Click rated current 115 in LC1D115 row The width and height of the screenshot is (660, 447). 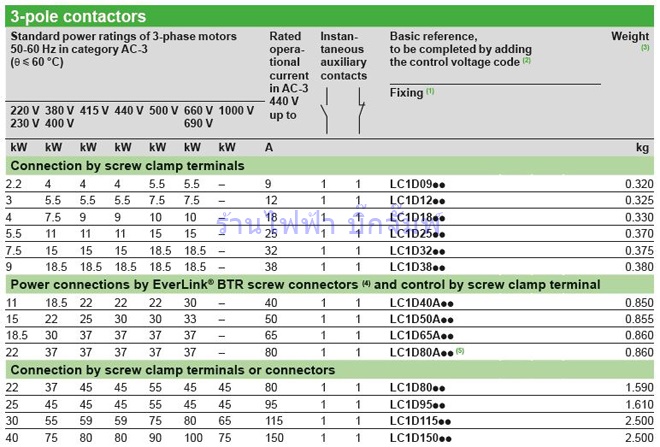pos(274,421)
